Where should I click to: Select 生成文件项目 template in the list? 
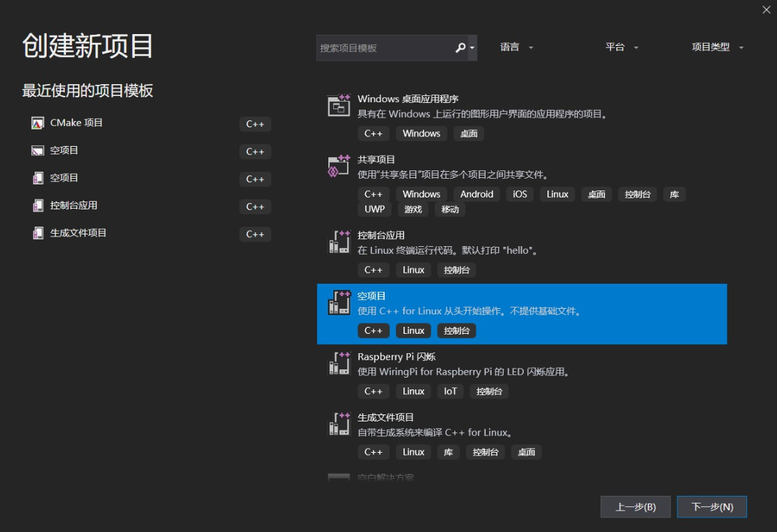[x=522, y=435]
